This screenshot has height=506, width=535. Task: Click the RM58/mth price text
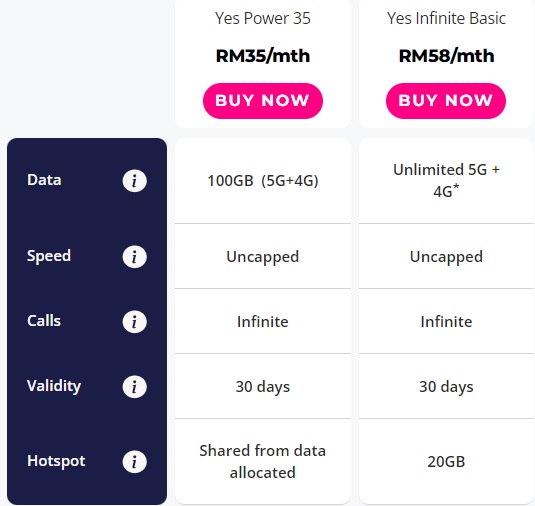pos(446,56)
